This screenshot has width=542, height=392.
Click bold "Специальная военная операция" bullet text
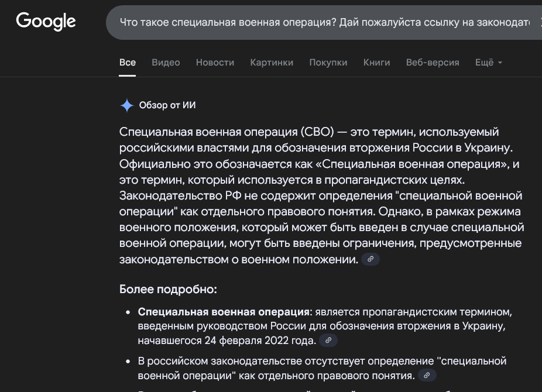224,311
